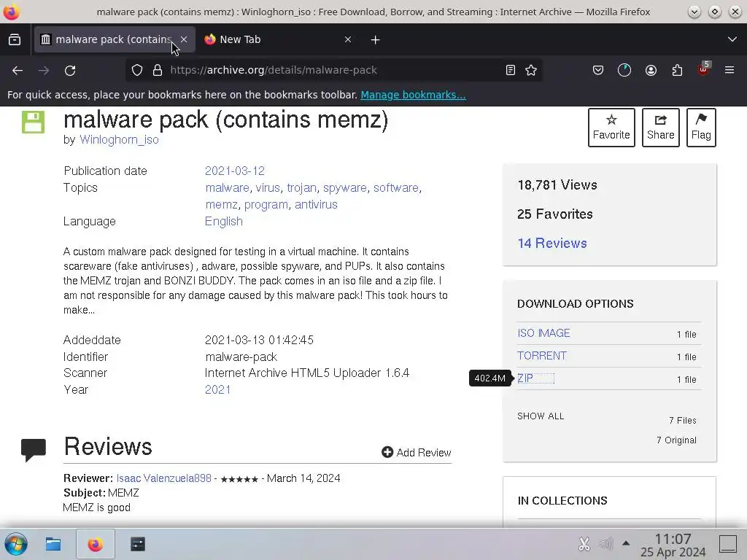
Task: Flag this item
Action: tap(701, 128)
